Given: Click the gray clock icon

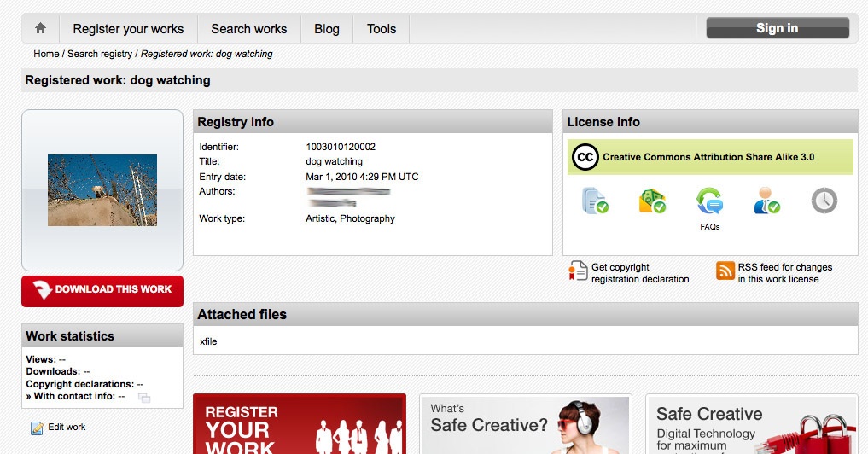Looking at the screenshot, I should [824, 201].
